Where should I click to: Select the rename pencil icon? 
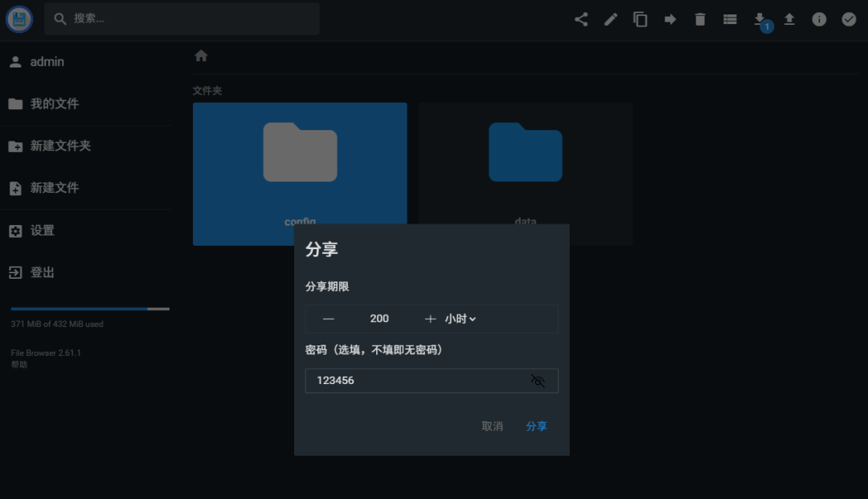click(x=611, y=18)
